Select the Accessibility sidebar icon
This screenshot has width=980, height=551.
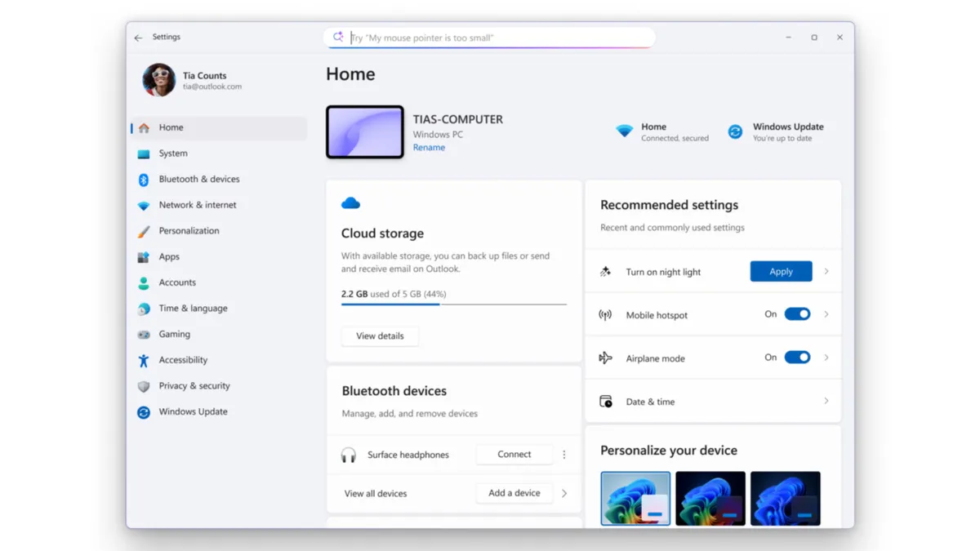click(x=145, y=359)
